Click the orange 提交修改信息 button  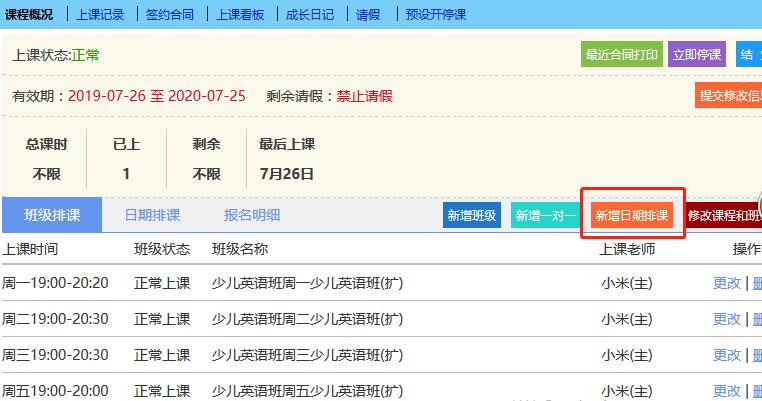tap(729, 96)
